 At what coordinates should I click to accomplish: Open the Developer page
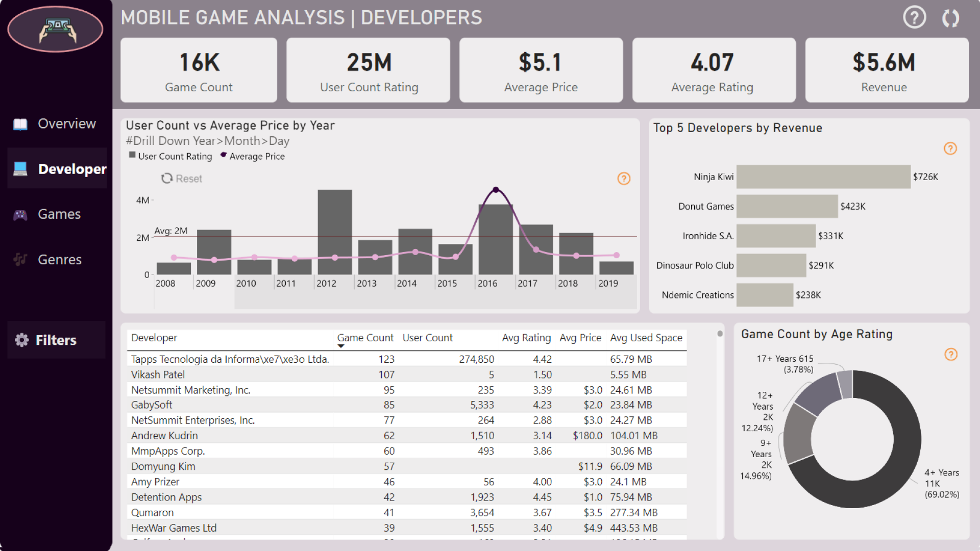click(57, 169)
